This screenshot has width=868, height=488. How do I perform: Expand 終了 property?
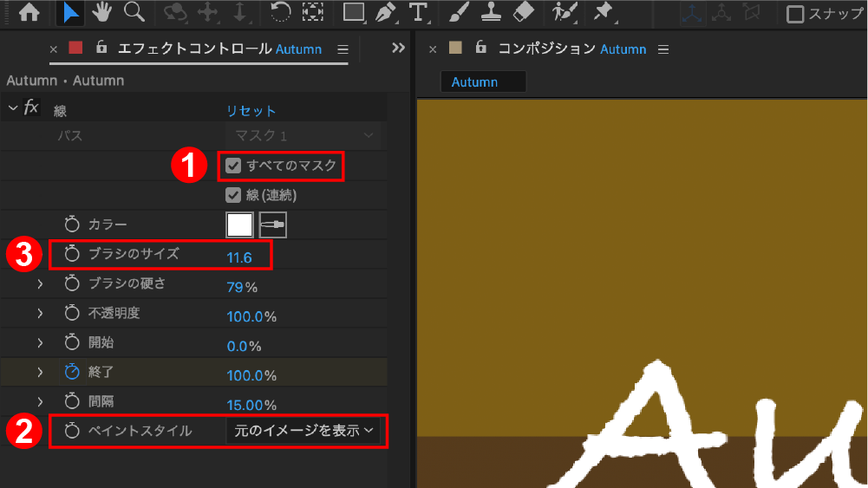pyautogui.click(x=40, y=372)
